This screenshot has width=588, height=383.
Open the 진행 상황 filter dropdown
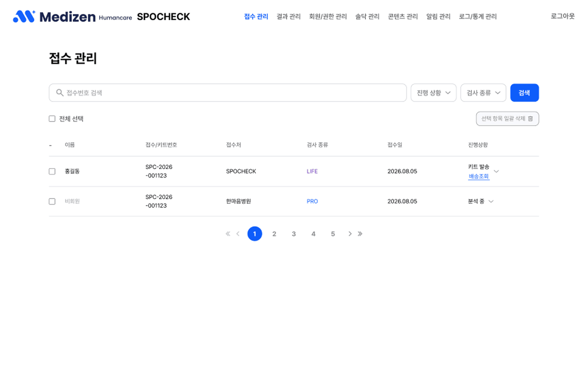(434, 93)
